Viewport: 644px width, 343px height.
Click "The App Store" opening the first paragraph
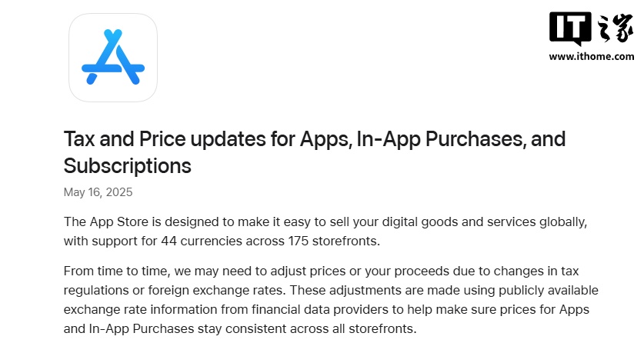click(102, 221)
